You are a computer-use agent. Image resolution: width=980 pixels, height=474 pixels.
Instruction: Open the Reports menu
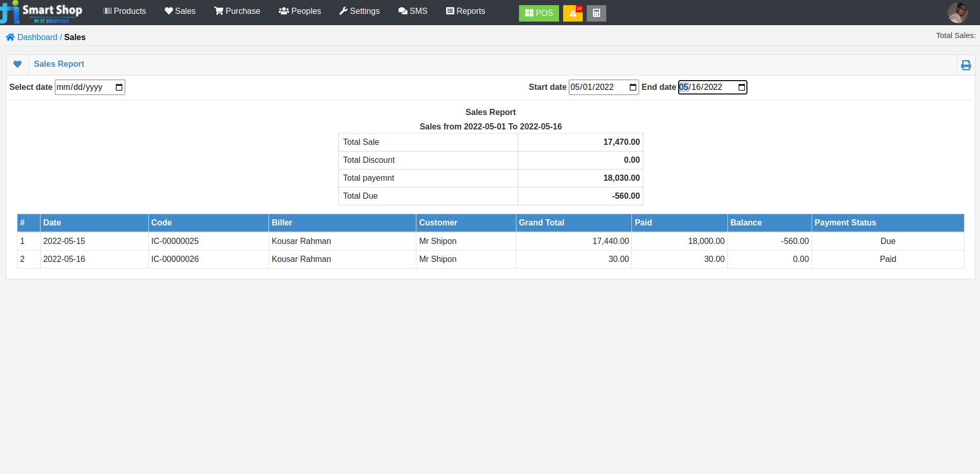click(466, 11)
